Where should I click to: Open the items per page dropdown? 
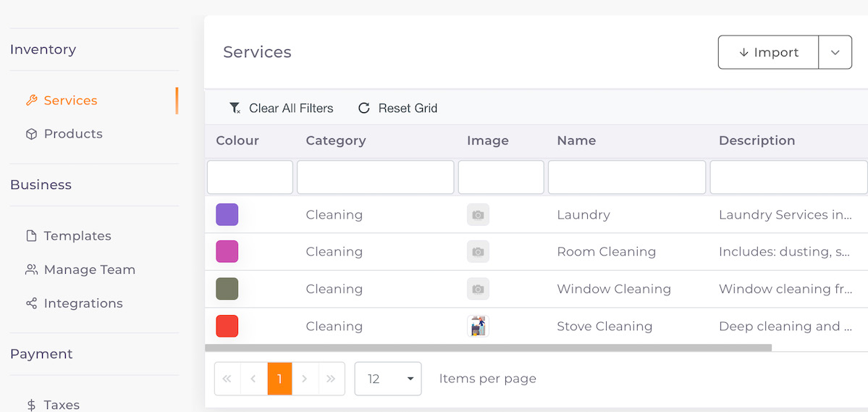(388, 379)
